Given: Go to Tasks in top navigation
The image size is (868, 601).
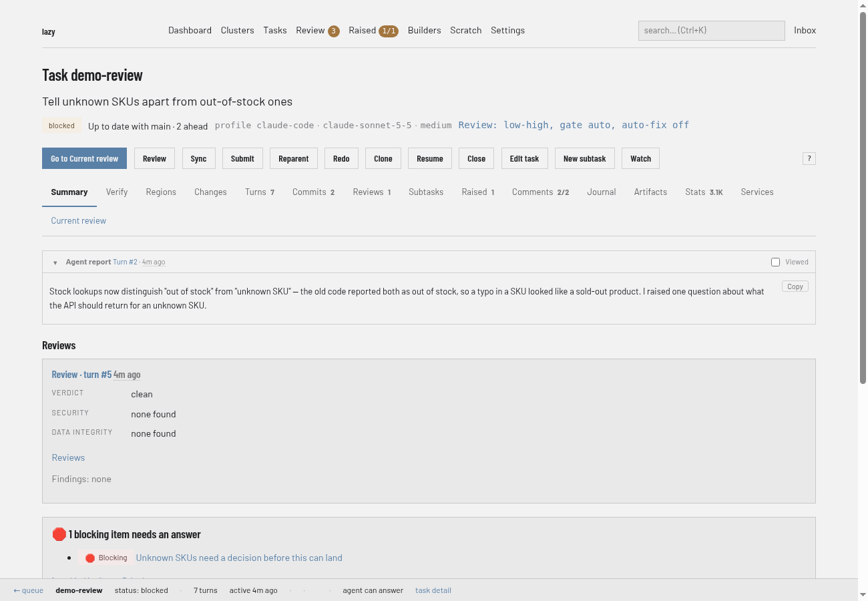Looking at the screenshot, I should coord(275,30).
